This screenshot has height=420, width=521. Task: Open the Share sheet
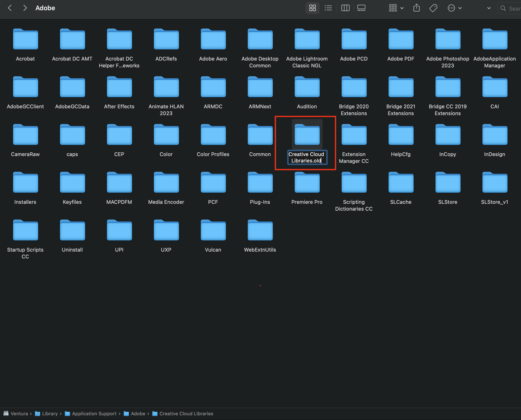[x=416, y=8]
